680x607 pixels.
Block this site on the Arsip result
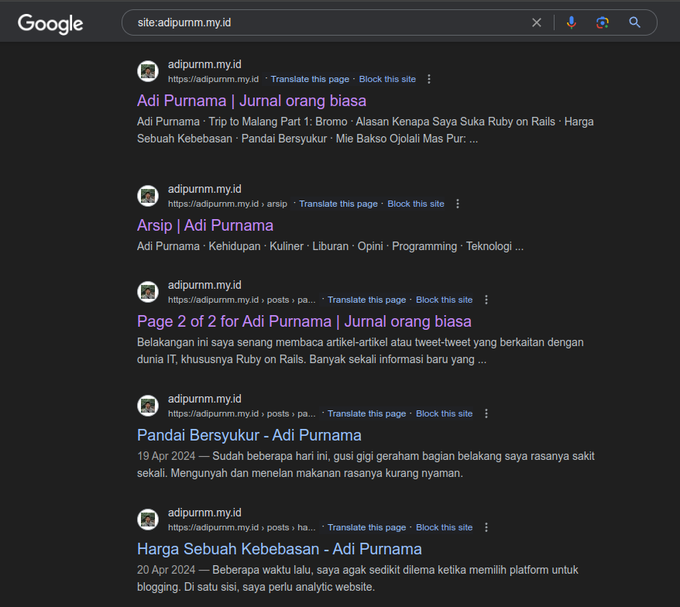(x=416, y=204)
